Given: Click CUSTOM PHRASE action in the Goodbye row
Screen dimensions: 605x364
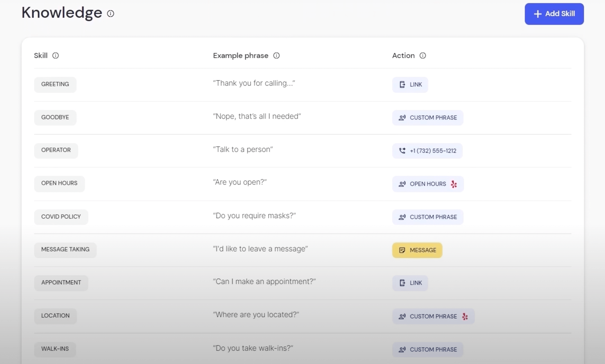Looking at the screenshot, I should (428, 117).
